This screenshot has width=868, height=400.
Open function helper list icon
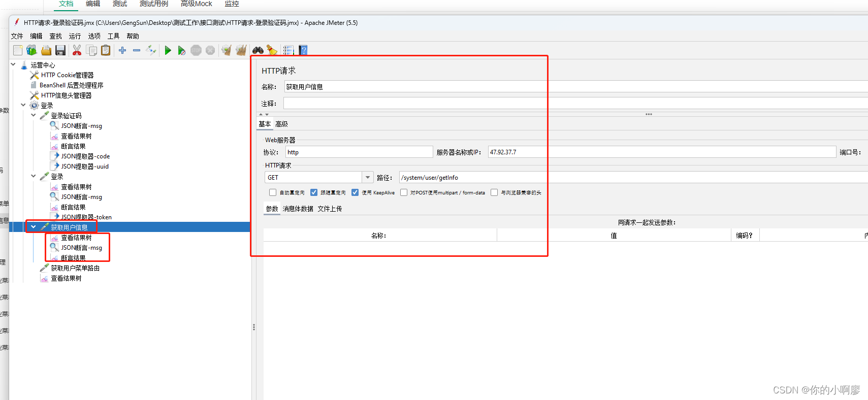pyautogui.click(x=288, y=50)
